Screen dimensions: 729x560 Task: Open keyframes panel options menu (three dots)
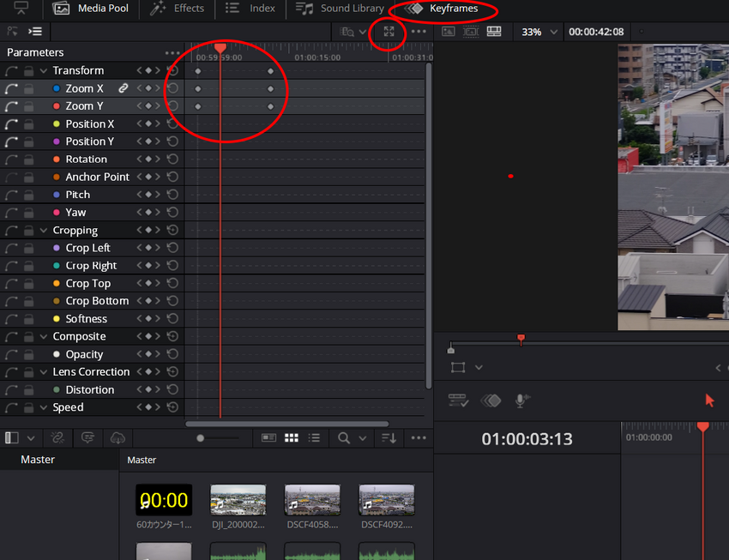pos(419,32)
